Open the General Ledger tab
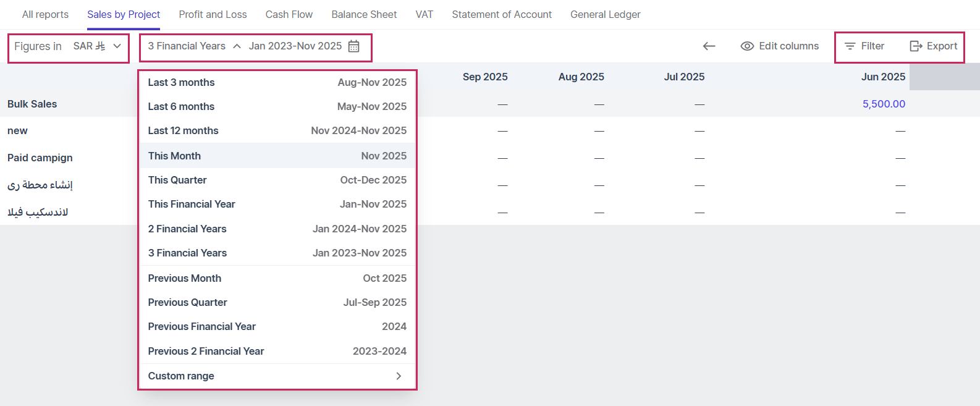The image size is (980, 406). (x=605, y=14)
